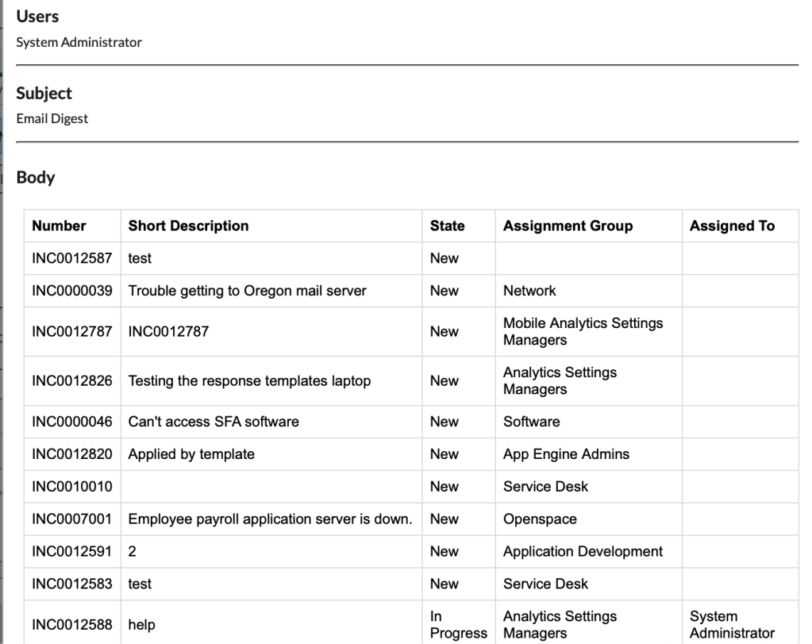Open incident number INC0000046
The height and width of the screenshot is (644, 812).
tap(71, 422)
